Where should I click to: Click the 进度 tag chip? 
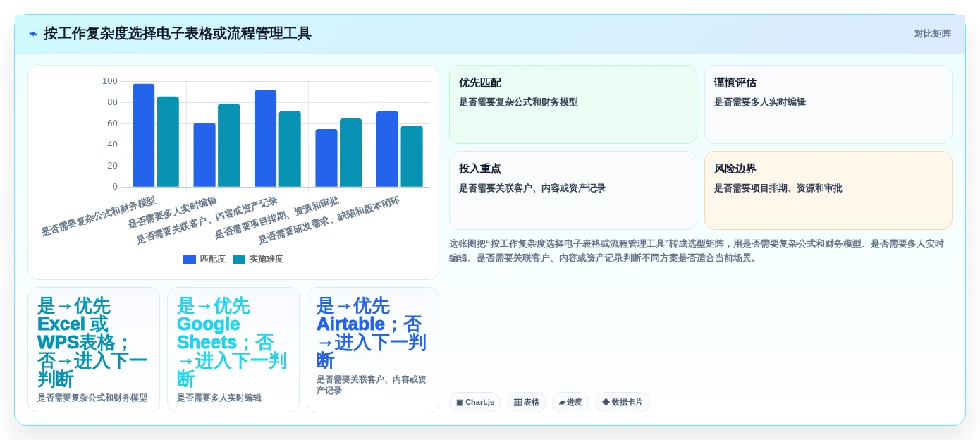pos(570,403)
